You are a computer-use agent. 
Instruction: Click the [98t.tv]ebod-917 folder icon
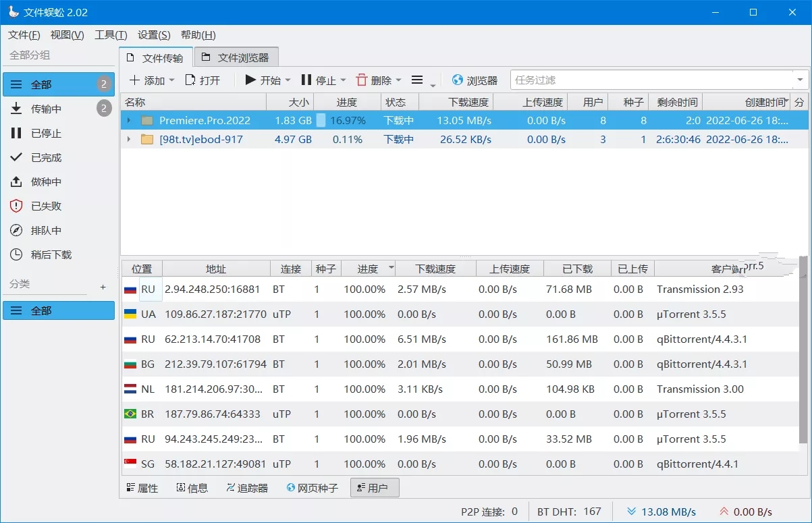(x=147, y=140)
